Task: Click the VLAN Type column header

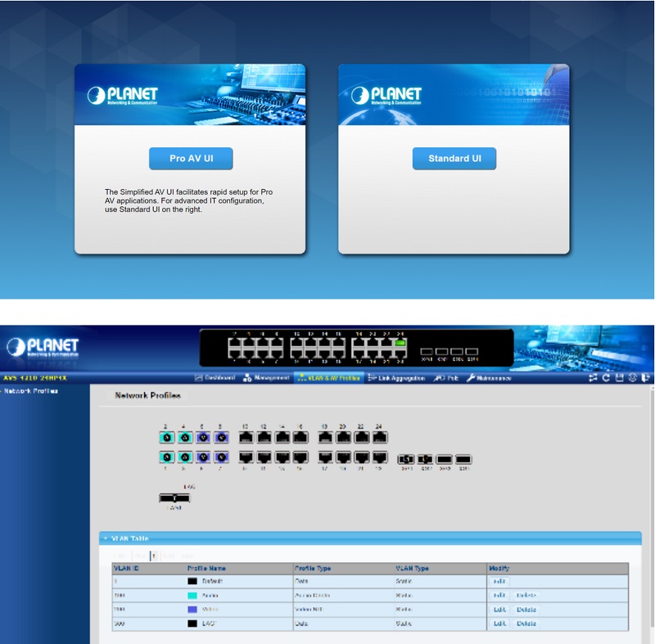Action: point(413,568)
